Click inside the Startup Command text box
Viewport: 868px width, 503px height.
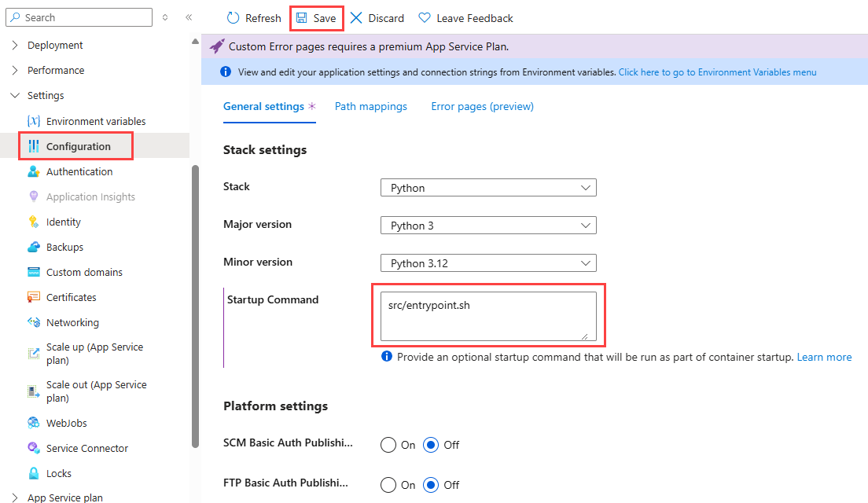pos(487,314)
